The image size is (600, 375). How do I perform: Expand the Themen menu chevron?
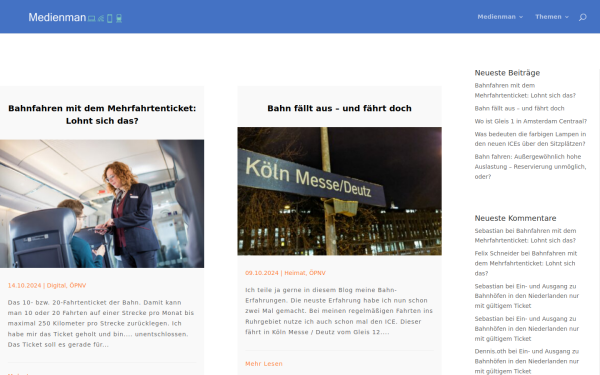pyautogui.click(x=567, y=17)
